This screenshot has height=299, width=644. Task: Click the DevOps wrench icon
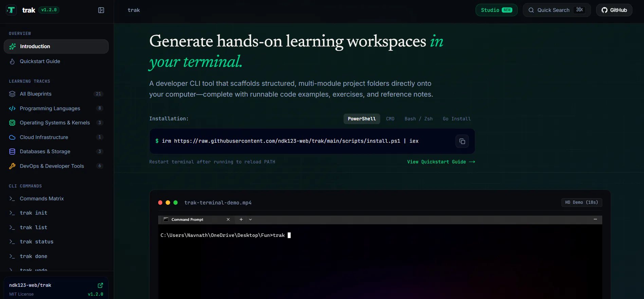pos(12,166)
